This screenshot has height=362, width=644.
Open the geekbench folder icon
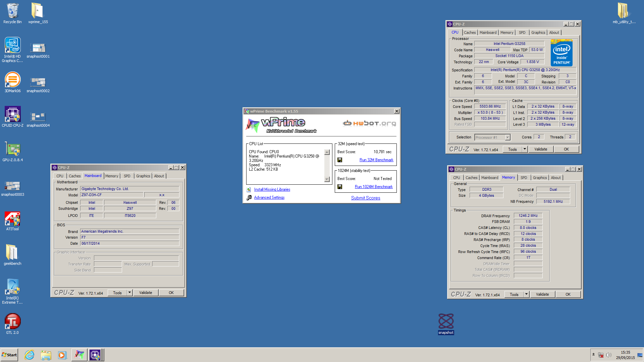pos(12,255)
